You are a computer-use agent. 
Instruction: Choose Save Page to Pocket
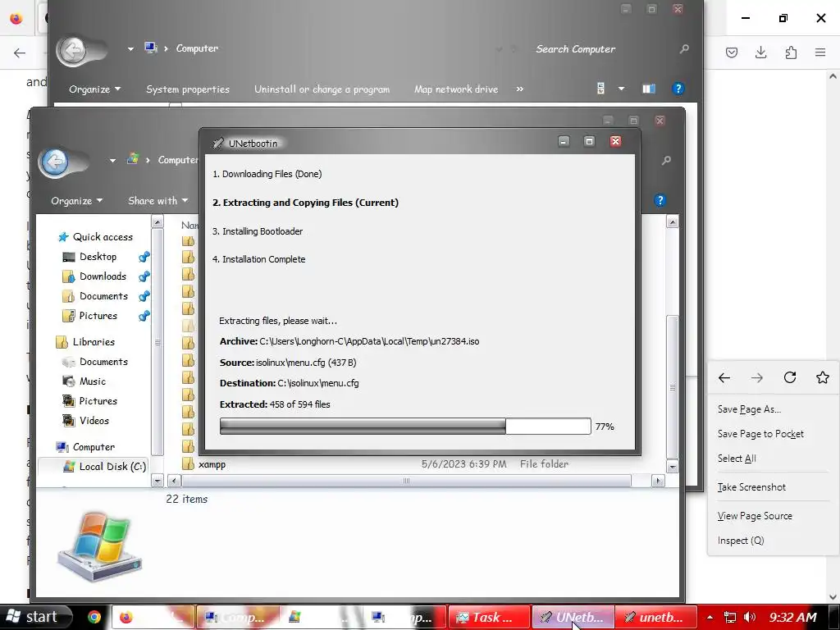click(760, 434)
